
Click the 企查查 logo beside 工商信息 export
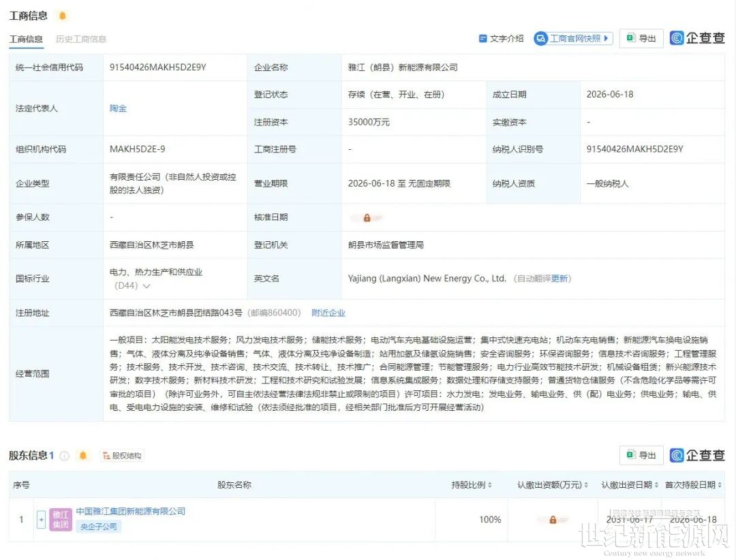(697, 38)
